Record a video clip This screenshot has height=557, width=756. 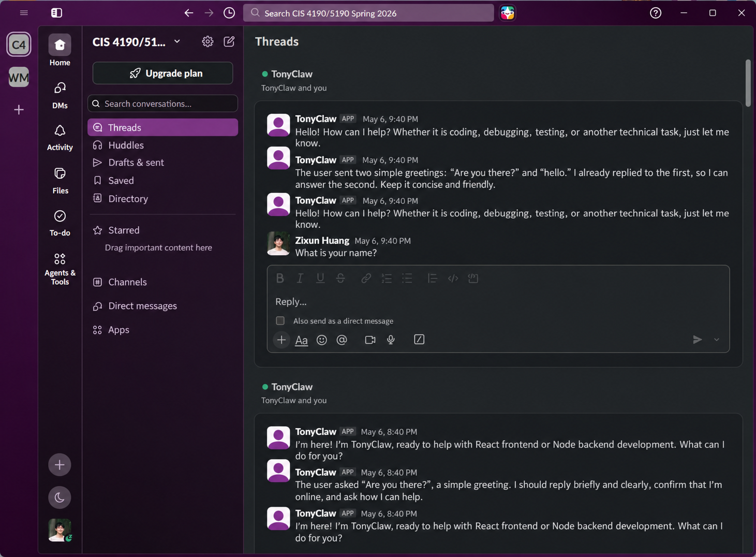[370, 340]
